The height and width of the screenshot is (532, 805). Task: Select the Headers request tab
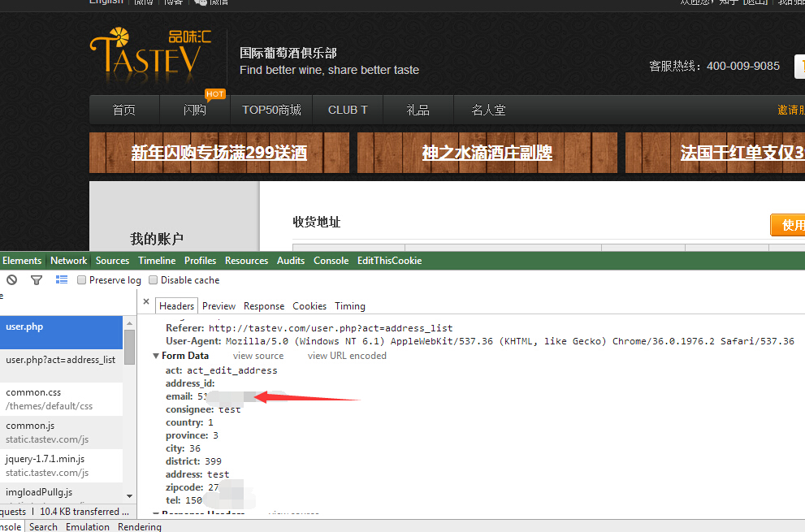176,305
